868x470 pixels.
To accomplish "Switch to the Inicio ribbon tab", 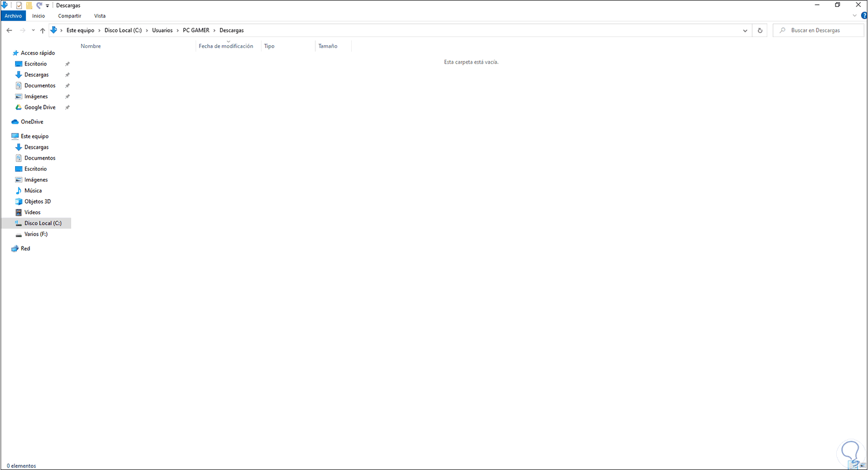I will click(x=38, y=16).
